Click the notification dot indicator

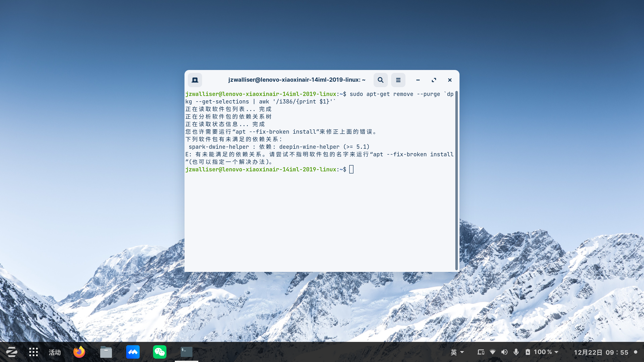pos(635,352)
